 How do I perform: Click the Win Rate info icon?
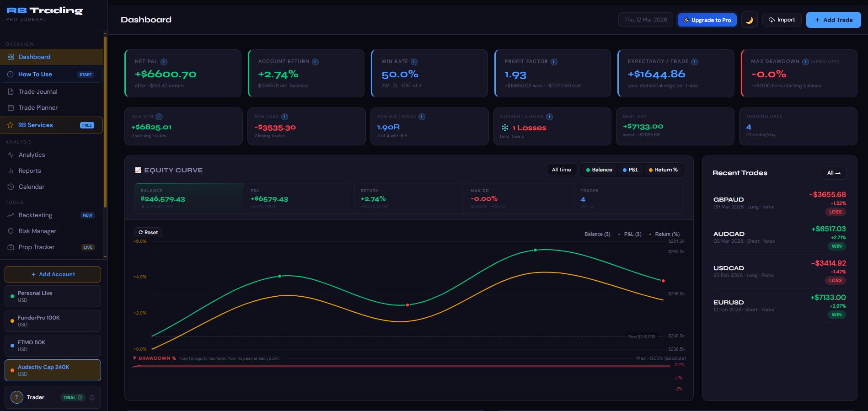(x=414, y=62)
